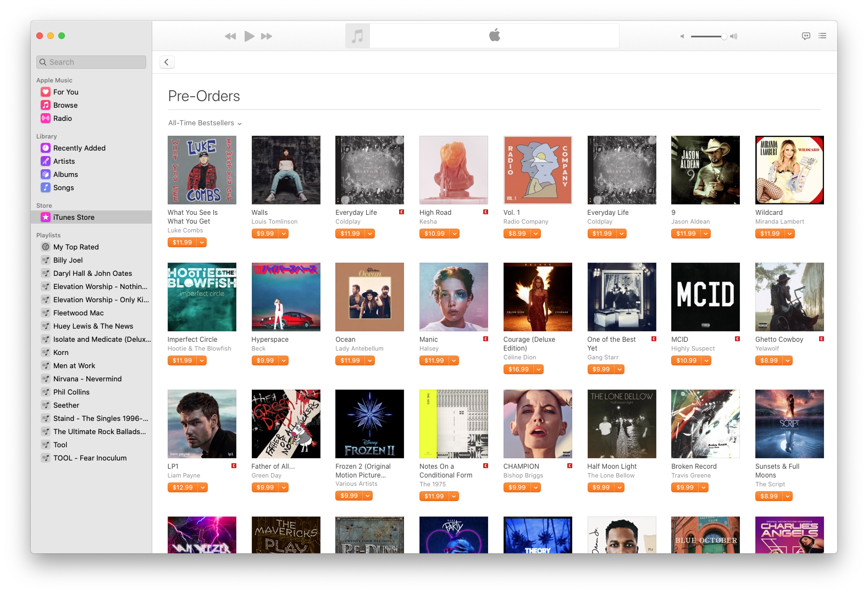The image size is (868, 594).
Task: Click the Seether playlist icon
Action: pyautogui.click(x=46, y=406)
